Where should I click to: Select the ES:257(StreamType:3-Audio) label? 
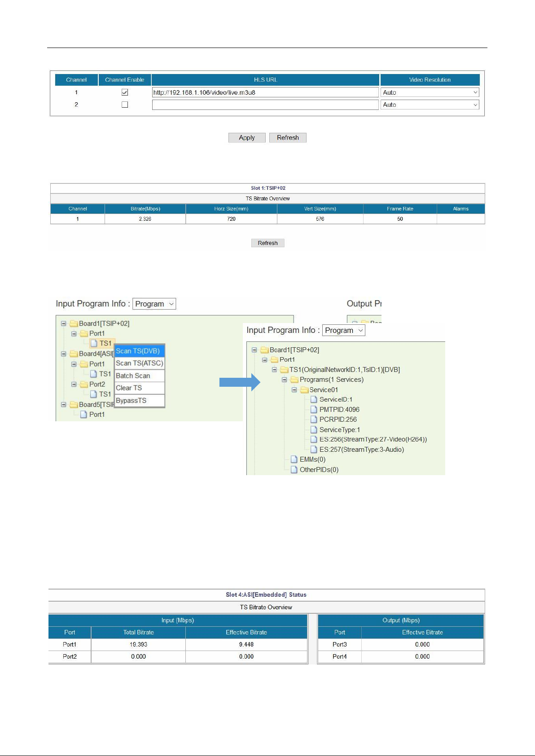tap(362, 450)
